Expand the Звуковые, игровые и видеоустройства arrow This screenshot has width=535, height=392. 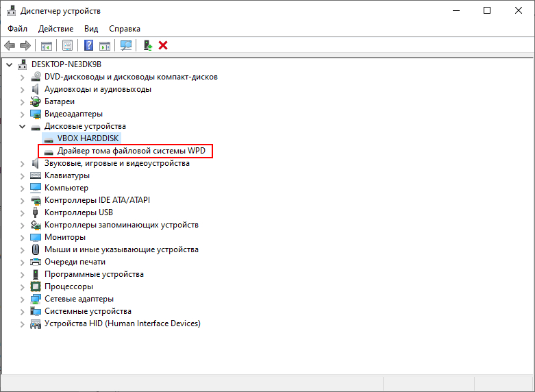click(23, 164)
